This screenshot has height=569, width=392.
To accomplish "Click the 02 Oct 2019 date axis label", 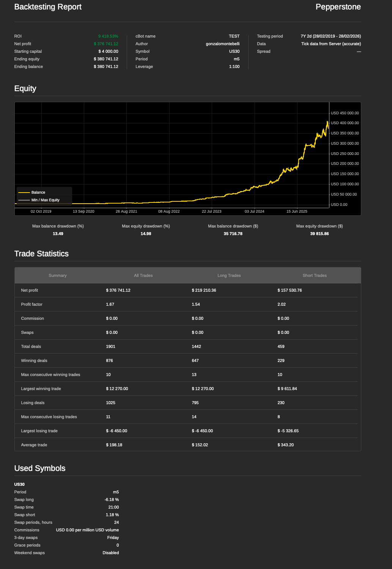I will 41,211.
